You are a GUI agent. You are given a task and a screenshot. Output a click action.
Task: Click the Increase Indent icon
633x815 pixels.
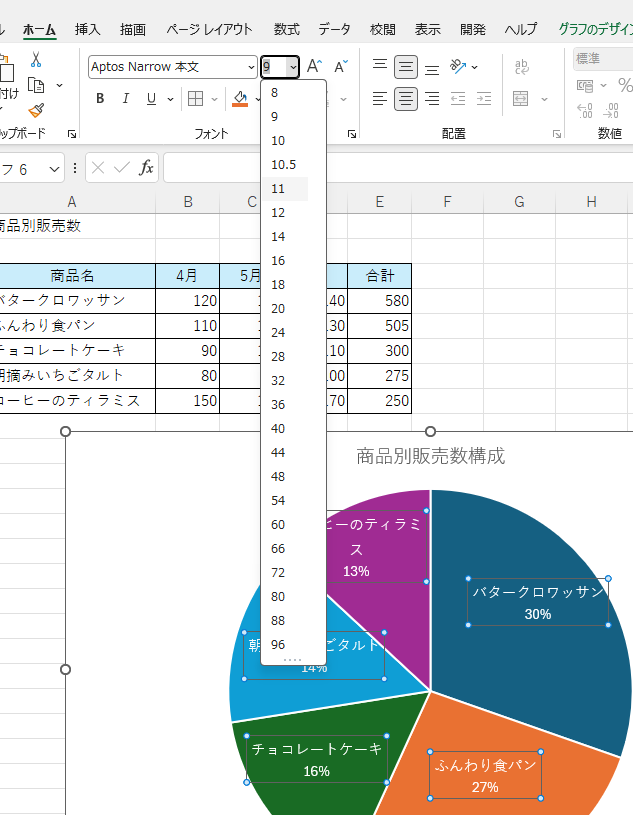click(484, 98)
